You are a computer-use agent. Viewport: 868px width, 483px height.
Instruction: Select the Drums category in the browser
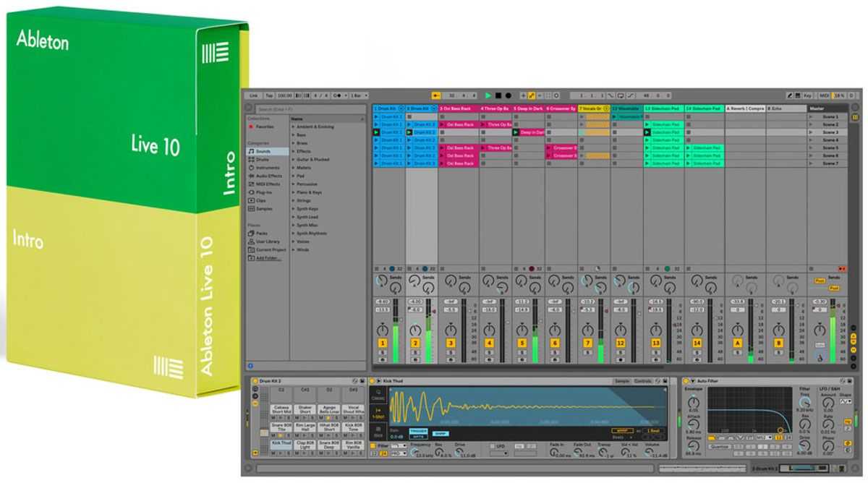tap(263, 159)
